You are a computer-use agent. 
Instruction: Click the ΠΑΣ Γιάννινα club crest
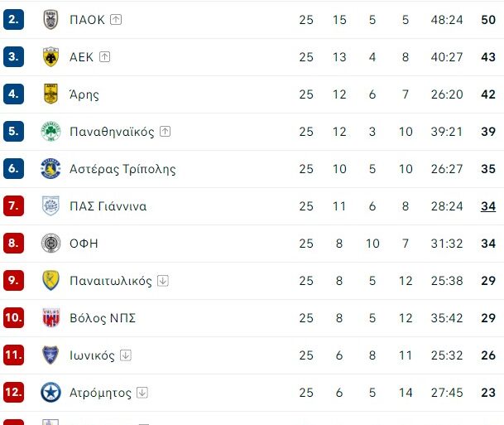51,206
